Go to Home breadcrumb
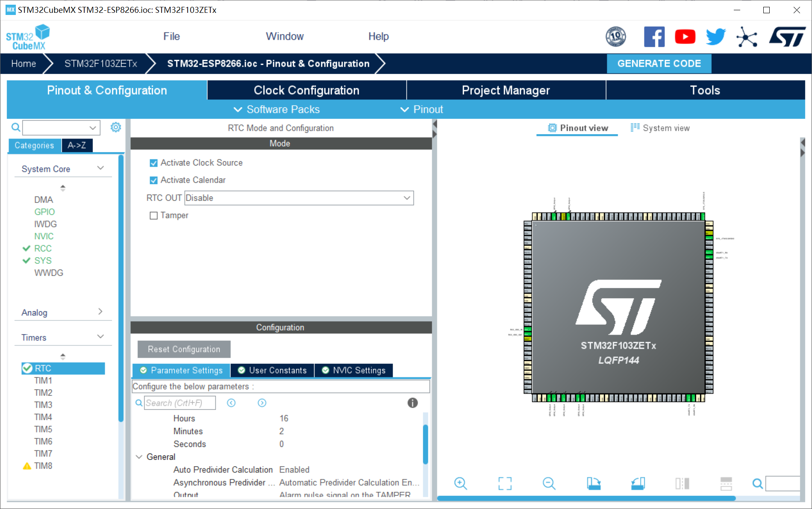Viewport: 812px width, 509px height. coord(24,64)
